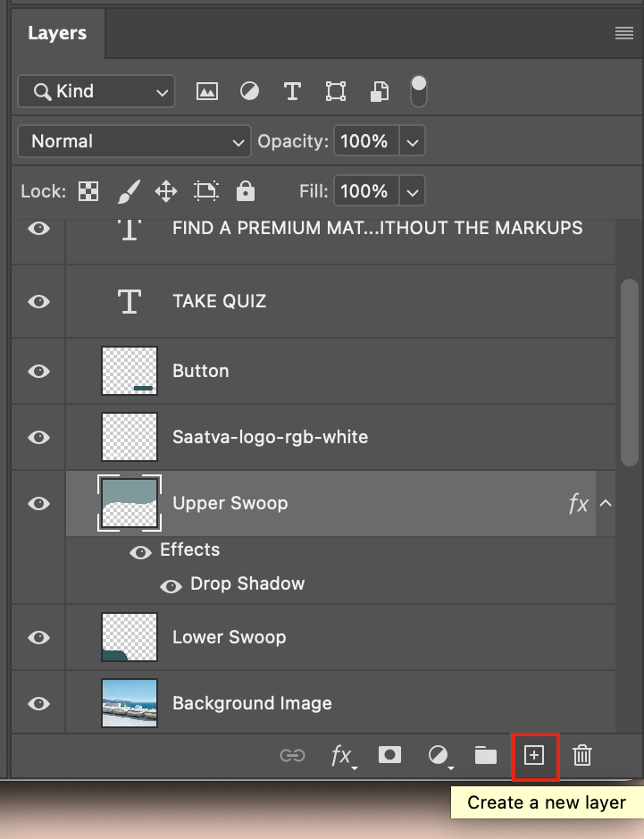Hide the Background Image layer
Screen dimensions: 644x839
click(39, 703)
